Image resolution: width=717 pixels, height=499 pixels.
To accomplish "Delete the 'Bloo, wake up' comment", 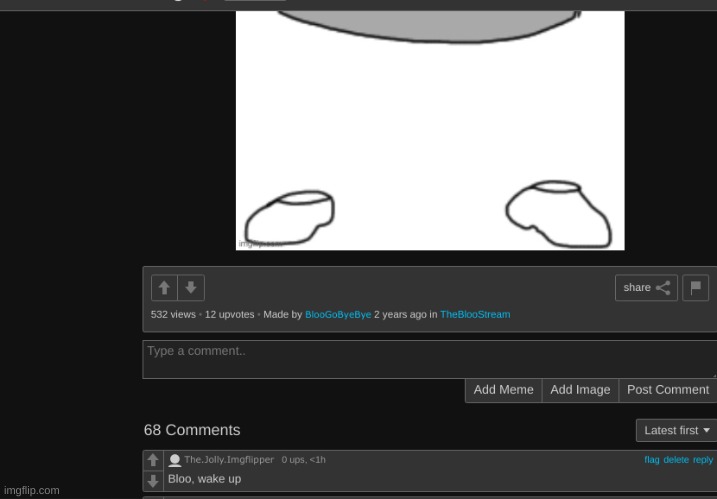I will coord(676,460).
